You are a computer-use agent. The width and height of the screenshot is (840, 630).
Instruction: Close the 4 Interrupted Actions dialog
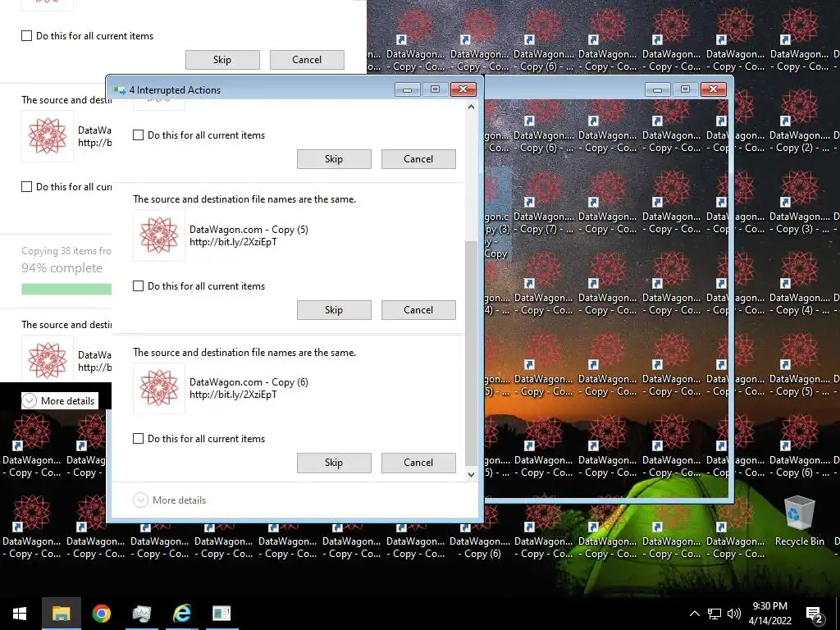(x=463, y=89)
